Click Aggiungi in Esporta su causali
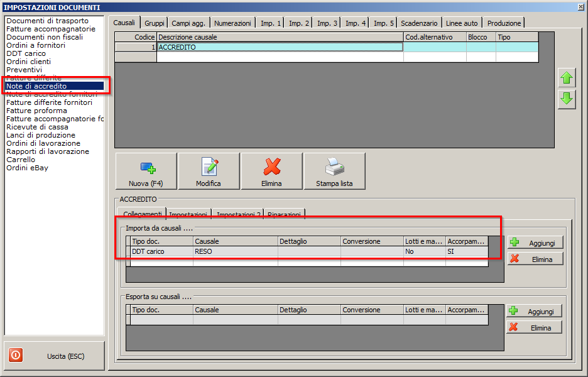This screenshot has height=377, width=588. pos(534,311)
